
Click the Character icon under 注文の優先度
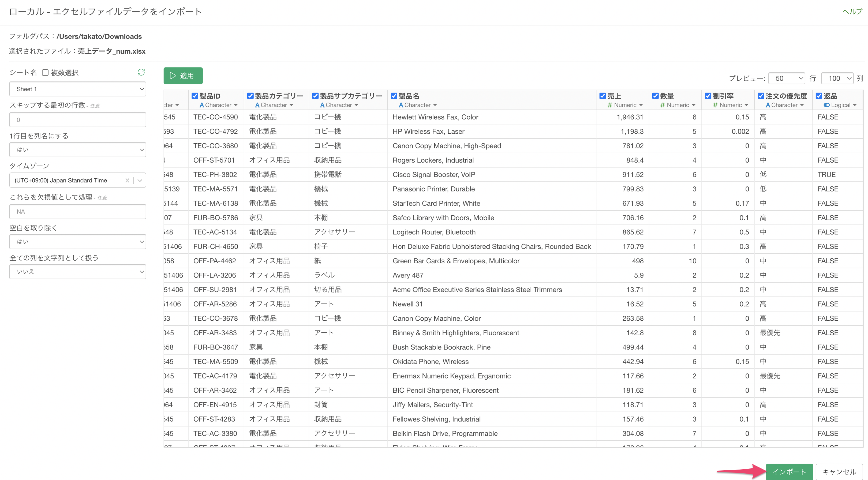[x=768, y=105]
